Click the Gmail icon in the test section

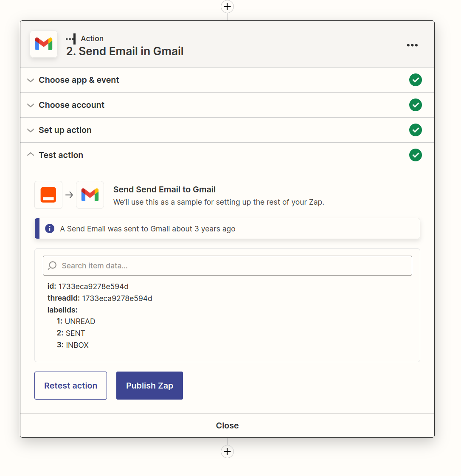(x=90, y=195)
